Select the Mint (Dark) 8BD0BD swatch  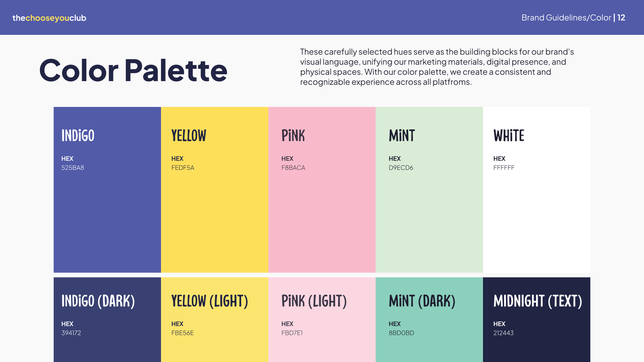[x=429, y=319]
